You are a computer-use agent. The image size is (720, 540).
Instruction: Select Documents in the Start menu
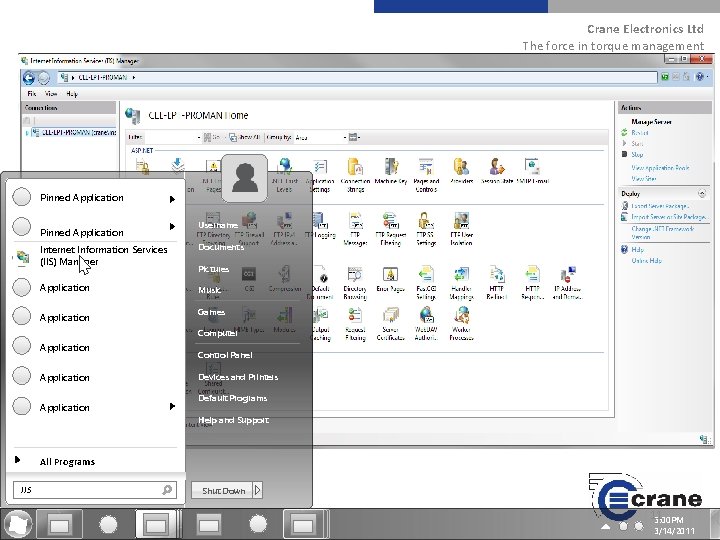221,247
